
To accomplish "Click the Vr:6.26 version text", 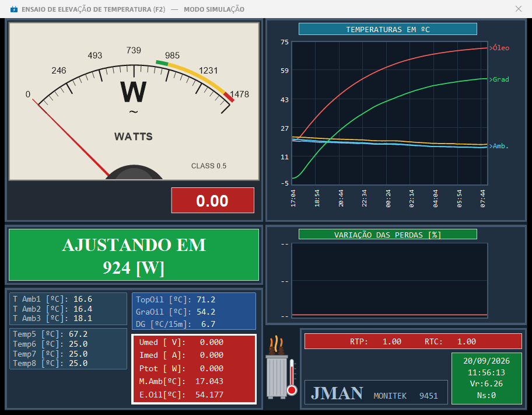I will point(486,383).
